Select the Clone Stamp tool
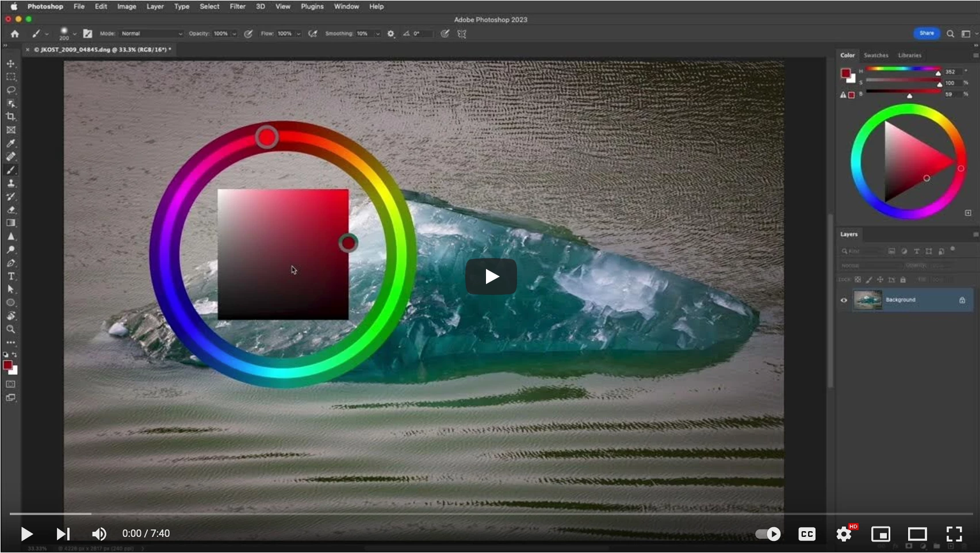 [x=11, y=183]
